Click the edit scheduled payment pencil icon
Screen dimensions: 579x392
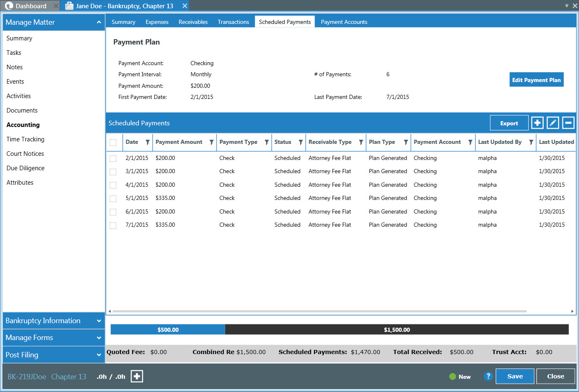[x=553, y=123]
